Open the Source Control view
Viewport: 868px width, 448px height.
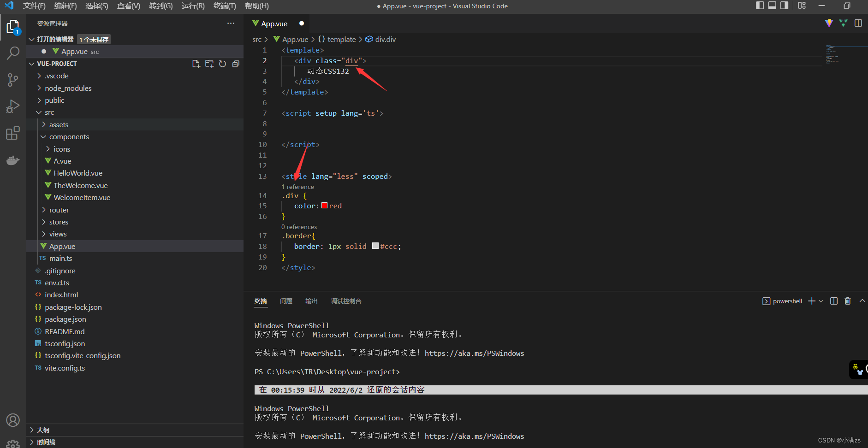click(x=13, y=80)
